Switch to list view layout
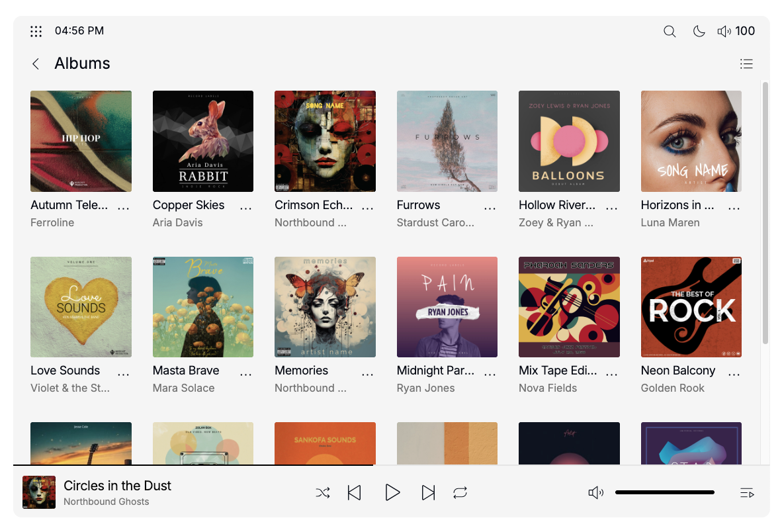Screen dimensions: 782x532 point(746,64)
